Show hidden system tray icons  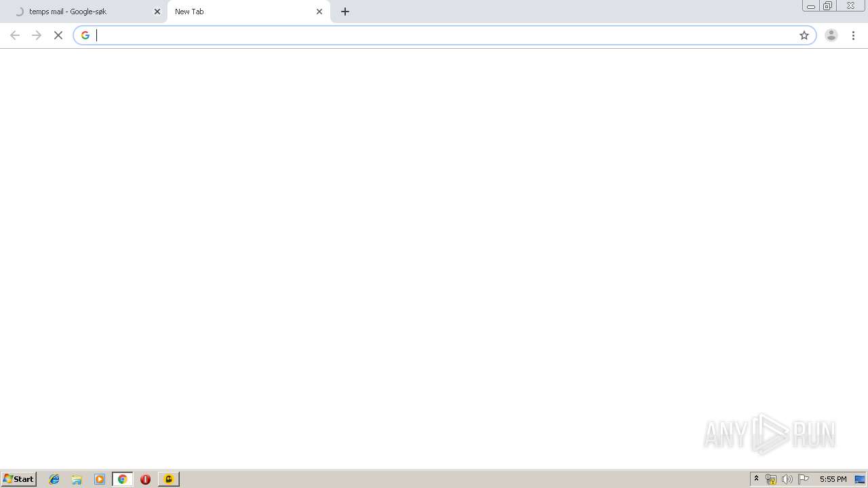757,479
